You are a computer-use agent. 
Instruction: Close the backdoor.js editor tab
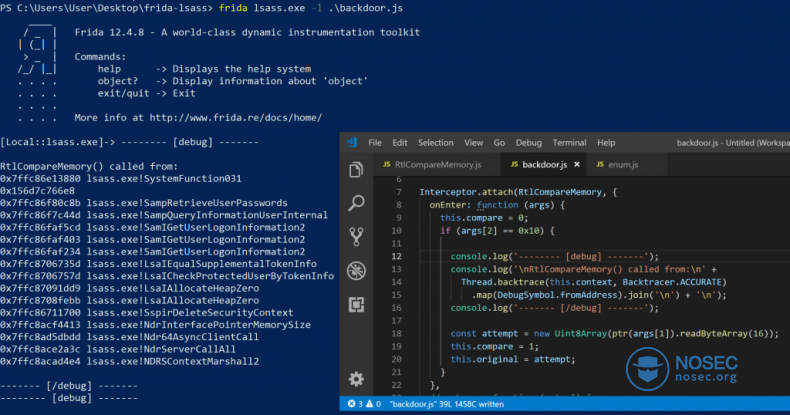coord(577,164)
